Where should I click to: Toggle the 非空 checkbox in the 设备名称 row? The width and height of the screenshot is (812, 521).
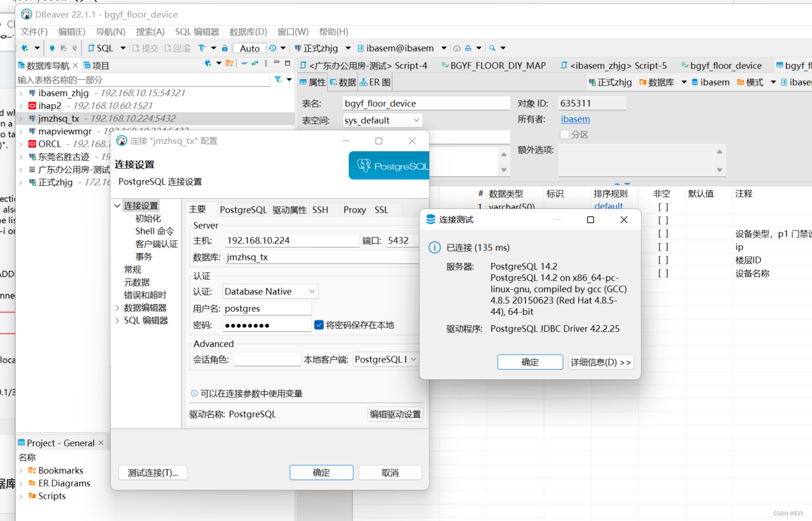click(663, 273)
